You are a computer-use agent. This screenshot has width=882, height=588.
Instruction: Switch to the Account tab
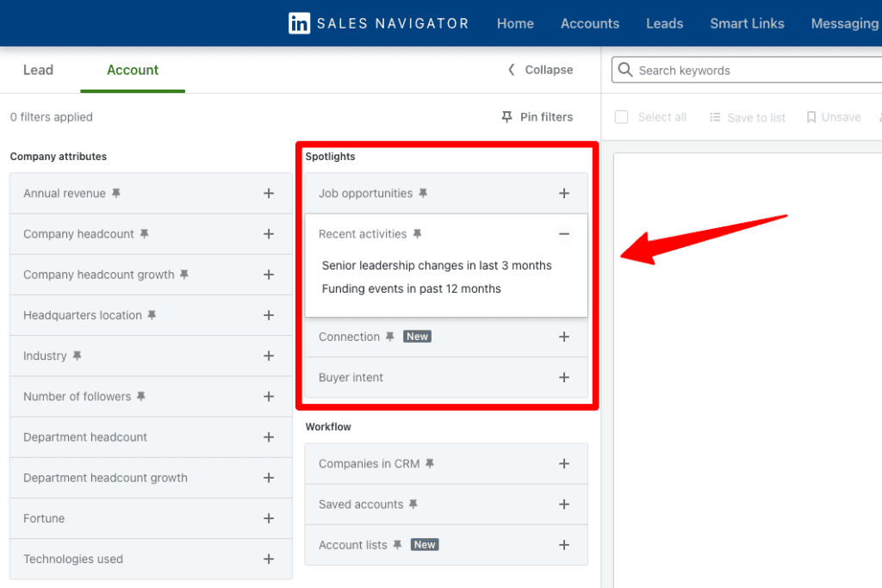[133, 70]
